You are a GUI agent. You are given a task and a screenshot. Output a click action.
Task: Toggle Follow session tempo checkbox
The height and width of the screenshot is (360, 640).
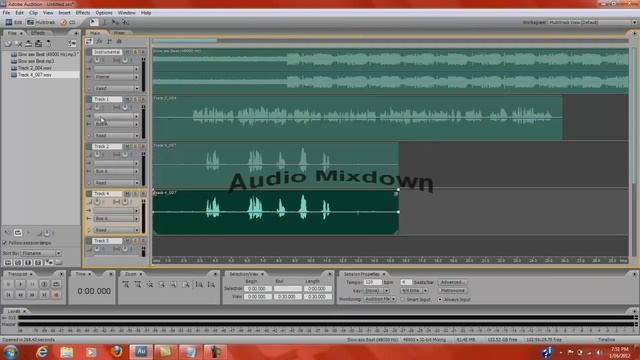tap(5, 243)
